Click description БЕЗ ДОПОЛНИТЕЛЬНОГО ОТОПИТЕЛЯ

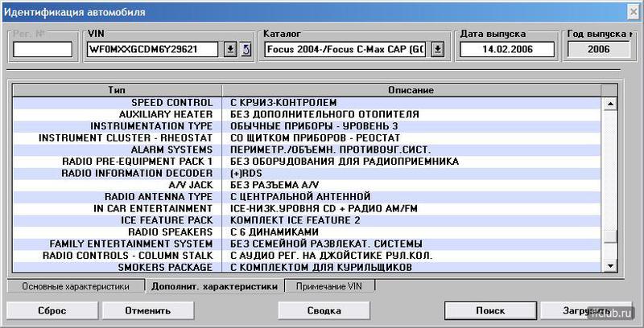[324, 114]
